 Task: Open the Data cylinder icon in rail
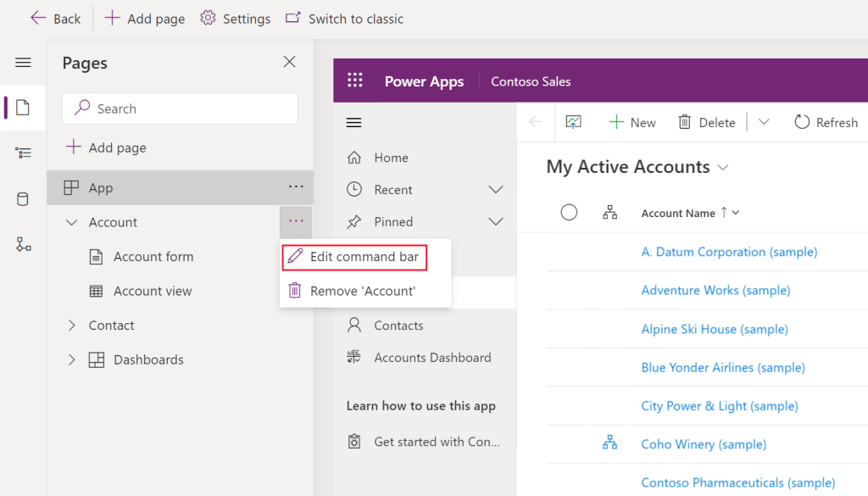click(23, 199)
